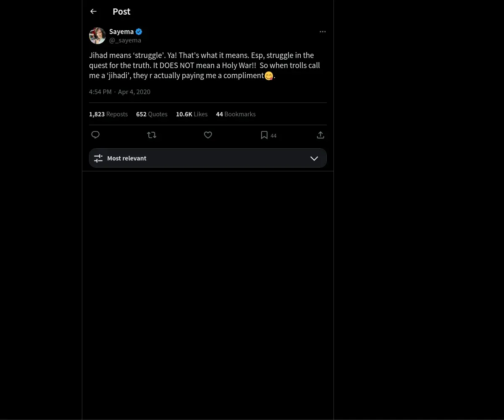
Task: Like the post with the heart icon
Action: coord(208,135)
